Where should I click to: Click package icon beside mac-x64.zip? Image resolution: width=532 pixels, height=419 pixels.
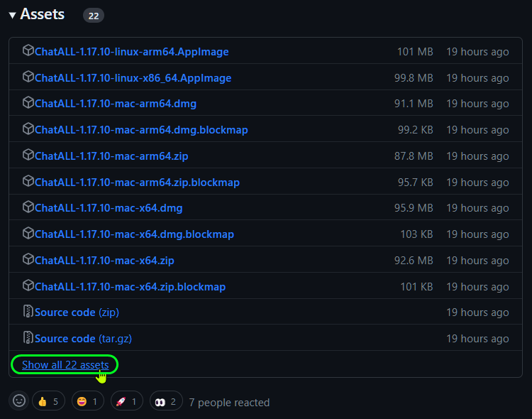(28, 259)
